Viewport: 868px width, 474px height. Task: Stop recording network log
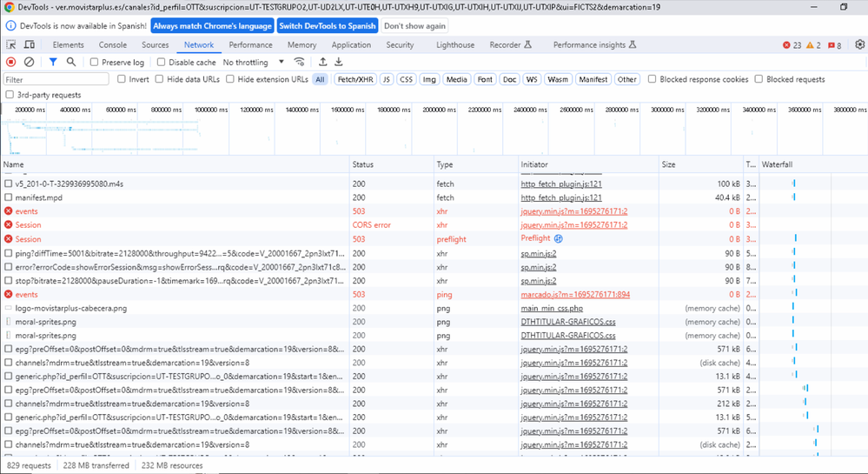(x=11, y=62)
